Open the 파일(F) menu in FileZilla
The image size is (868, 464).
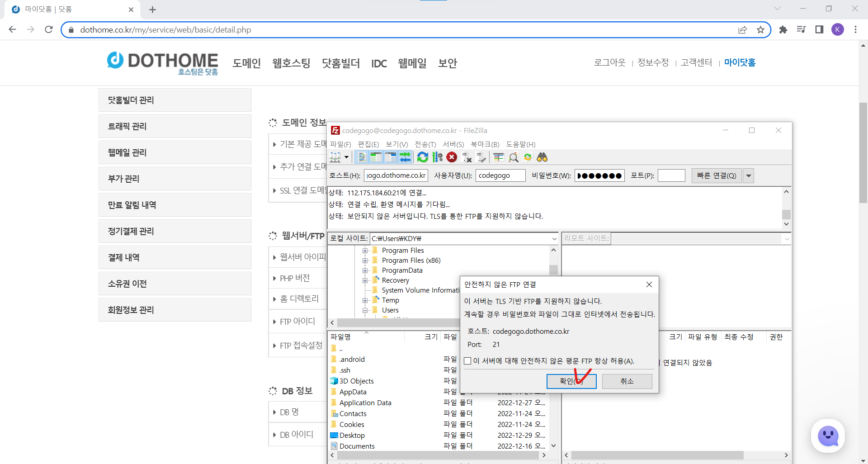(340, 144)
